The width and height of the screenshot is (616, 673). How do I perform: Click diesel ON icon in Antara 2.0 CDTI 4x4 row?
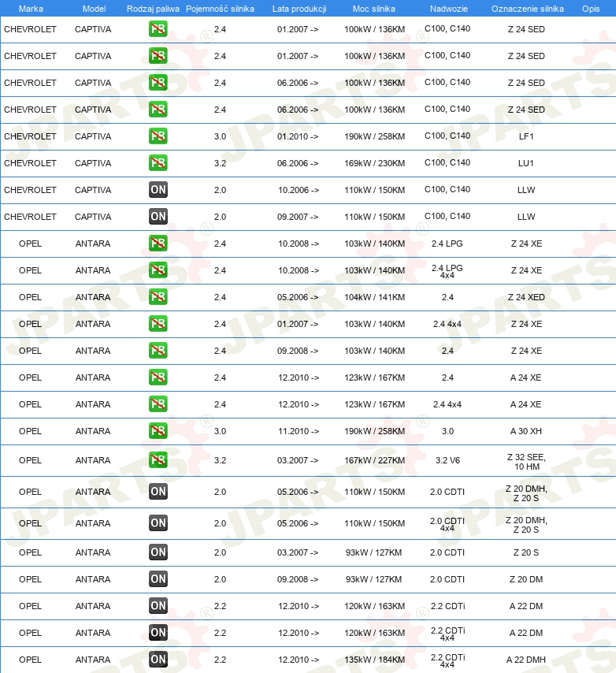pyautogui.click(x=158, y=523)
